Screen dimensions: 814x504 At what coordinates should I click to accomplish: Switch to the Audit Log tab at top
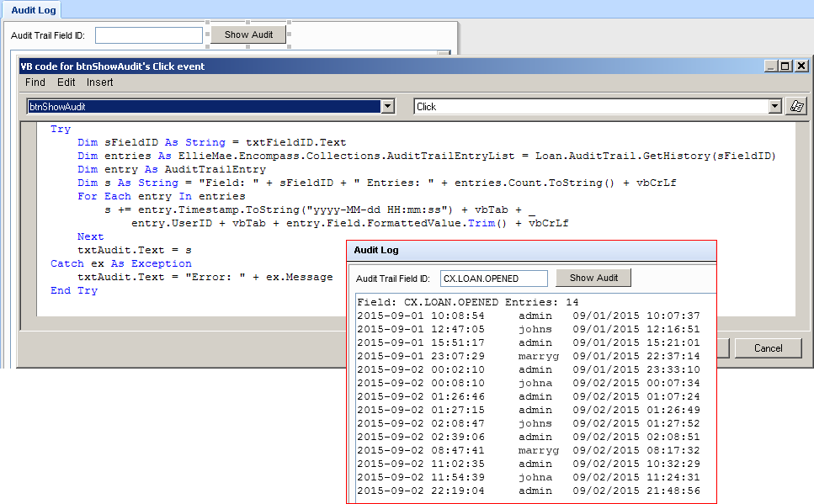tap(33, 10)
